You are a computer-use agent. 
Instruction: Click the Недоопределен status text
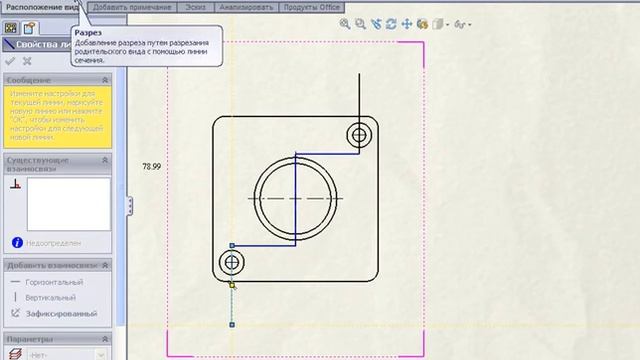(x=53, y=243)
